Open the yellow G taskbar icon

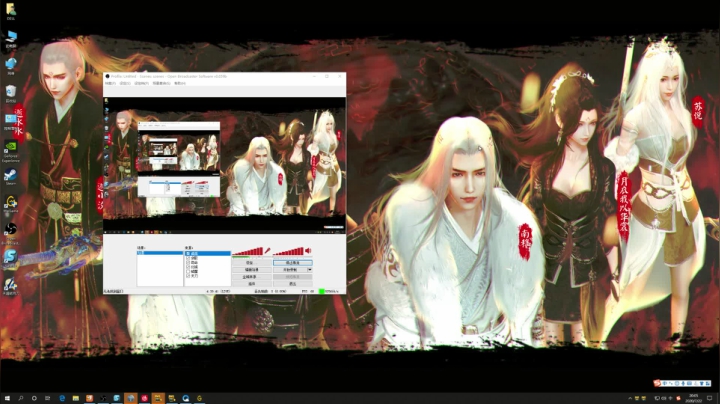pos(199,398)
